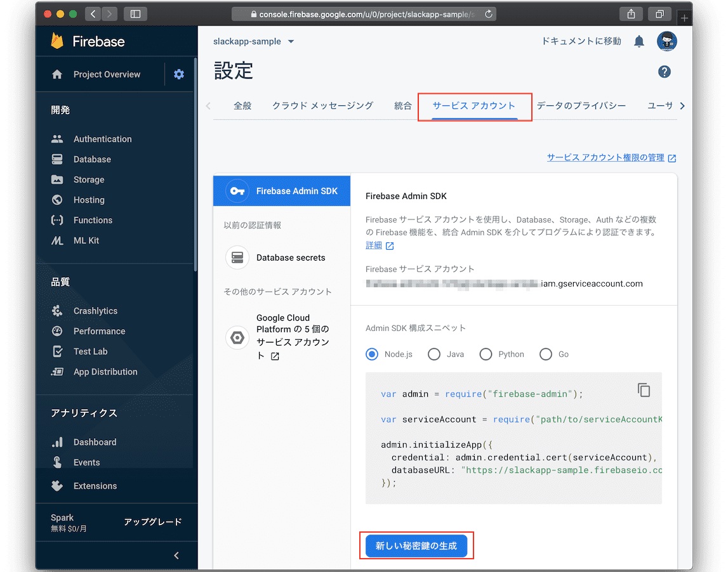Click the Firebase Admin SDK key icon
The image size is (728, 572).
click(x=237, y=191)
